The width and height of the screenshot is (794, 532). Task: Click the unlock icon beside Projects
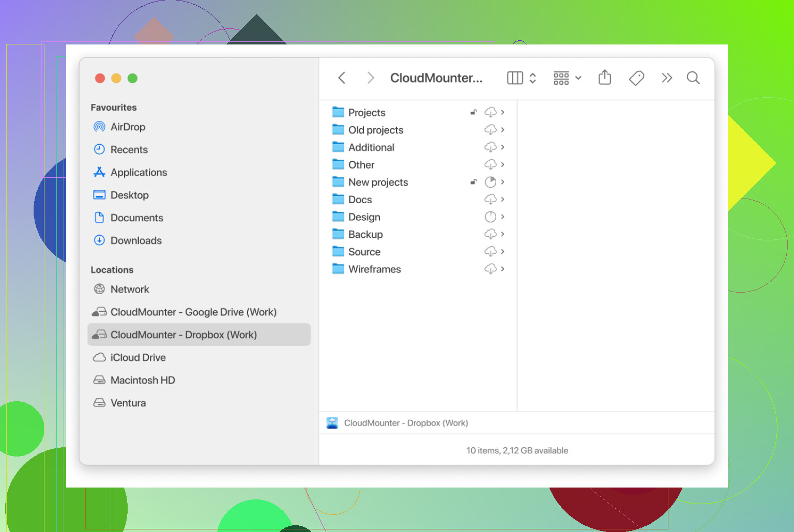(474, 112)
